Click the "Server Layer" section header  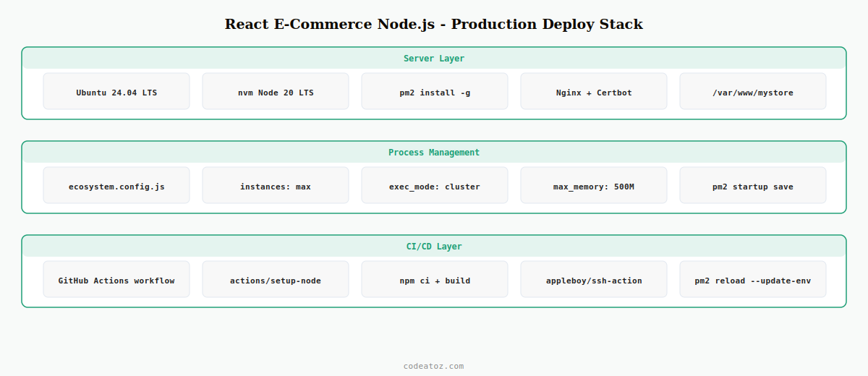pos(434,59)
